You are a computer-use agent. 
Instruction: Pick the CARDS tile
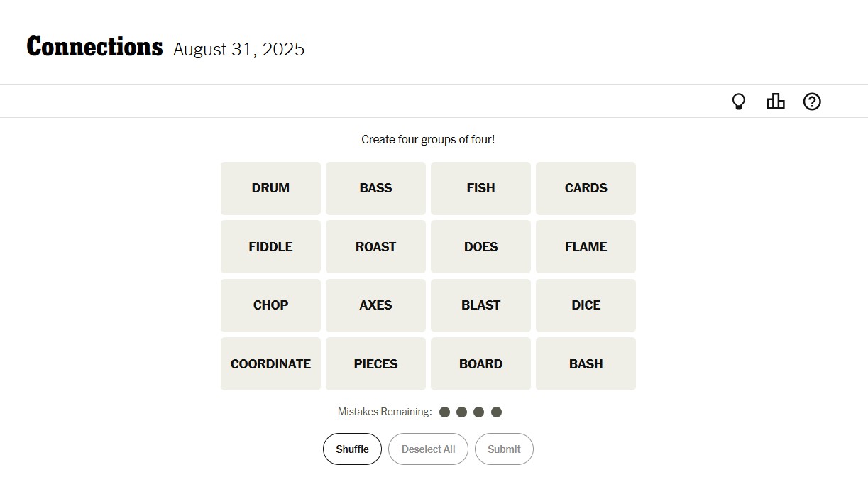coord(586,188)
